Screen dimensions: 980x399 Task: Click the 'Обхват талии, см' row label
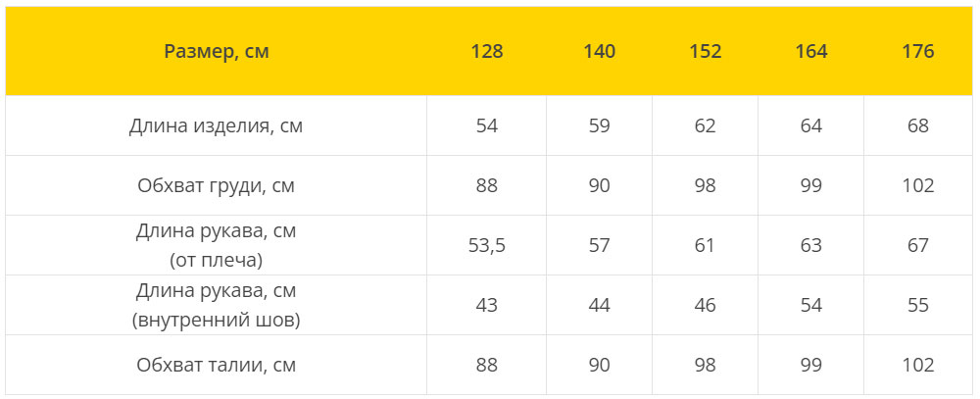pos(217,366)
